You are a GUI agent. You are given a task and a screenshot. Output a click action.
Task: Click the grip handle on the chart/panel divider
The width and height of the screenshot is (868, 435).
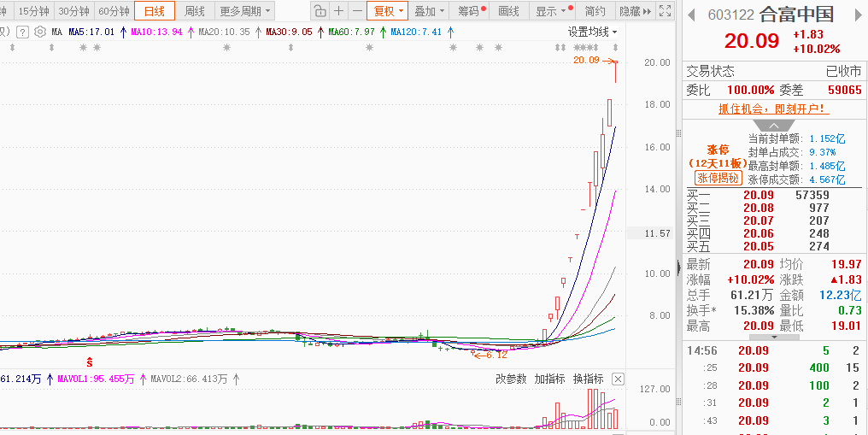[678, 133]
